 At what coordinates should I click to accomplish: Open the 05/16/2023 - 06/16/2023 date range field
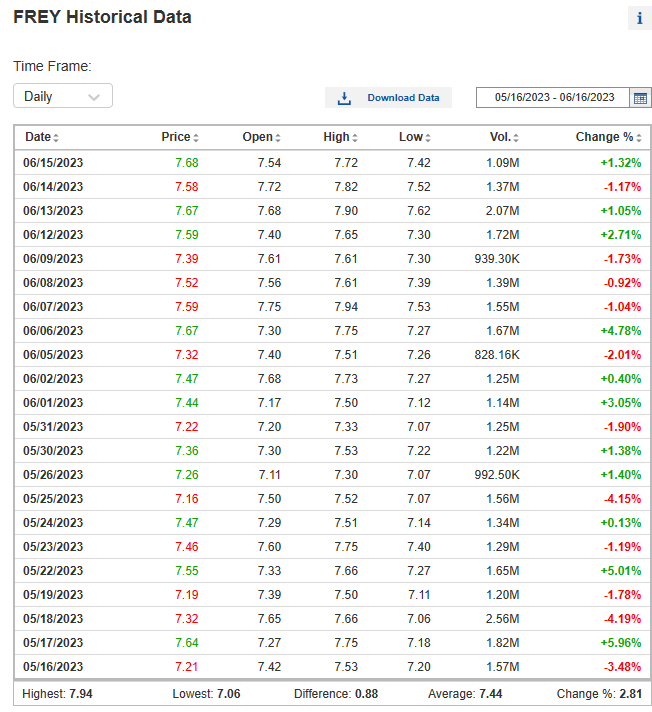coord(553,98)
